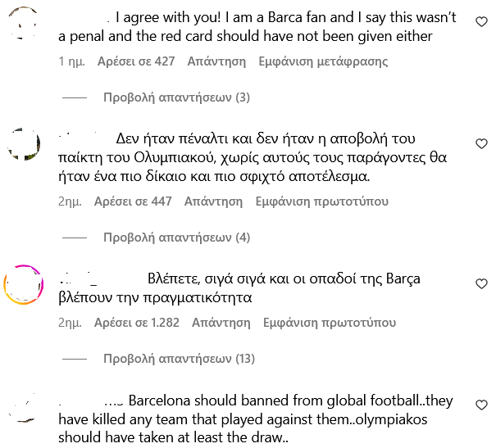Open avatar of 'Barcelona should banned' commenter
The height and width of the screenshot is (448, 496).
tap(23, 409)
